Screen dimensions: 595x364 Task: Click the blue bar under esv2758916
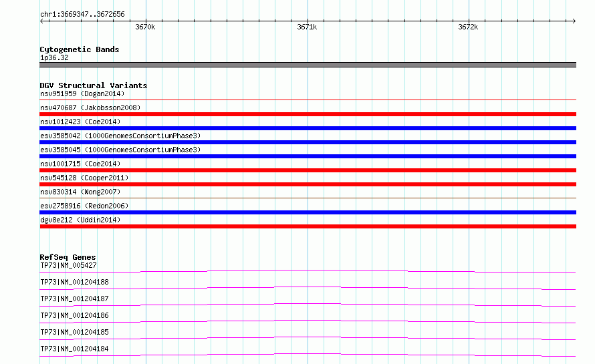coord(308,212)
